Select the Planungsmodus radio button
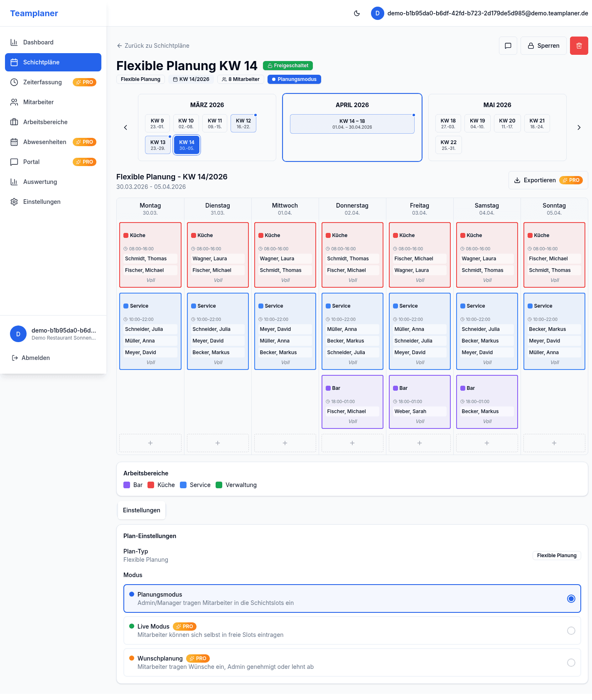The width and height of the screenshot is (592, 700). (x=571, y=599)
